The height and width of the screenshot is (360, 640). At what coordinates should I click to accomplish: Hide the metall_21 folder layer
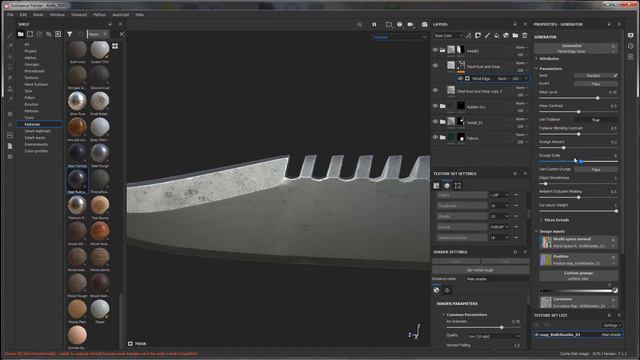coord(435,122)
